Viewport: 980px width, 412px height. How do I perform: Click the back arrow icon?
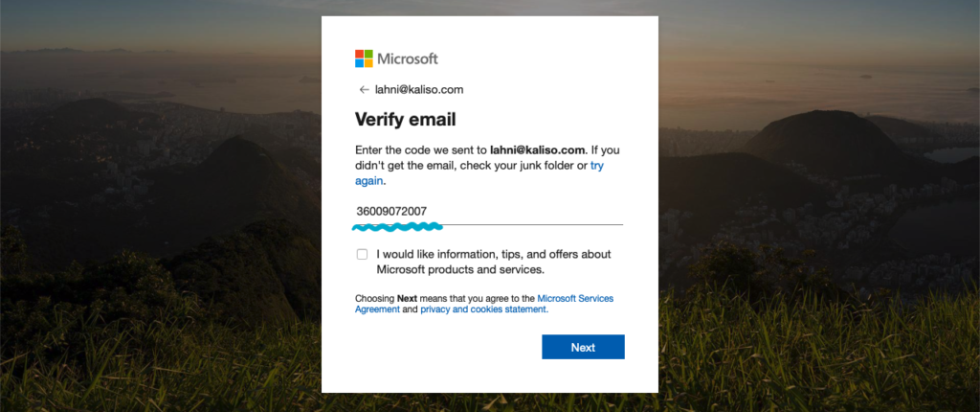pyautogui.click(x=364, y=89)
